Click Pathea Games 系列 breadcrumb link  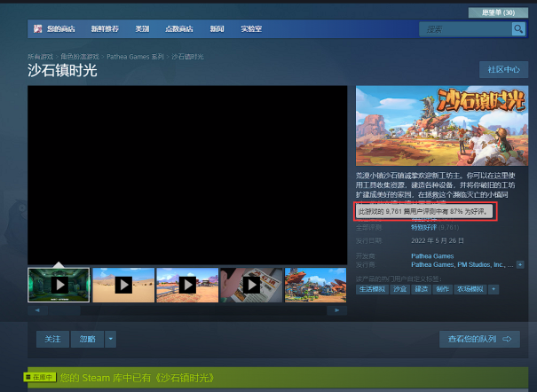[136, 57]
